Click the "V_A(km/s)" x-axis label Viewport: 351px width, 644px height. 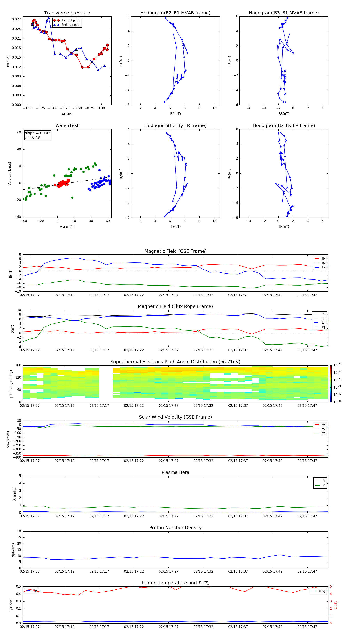67,227
